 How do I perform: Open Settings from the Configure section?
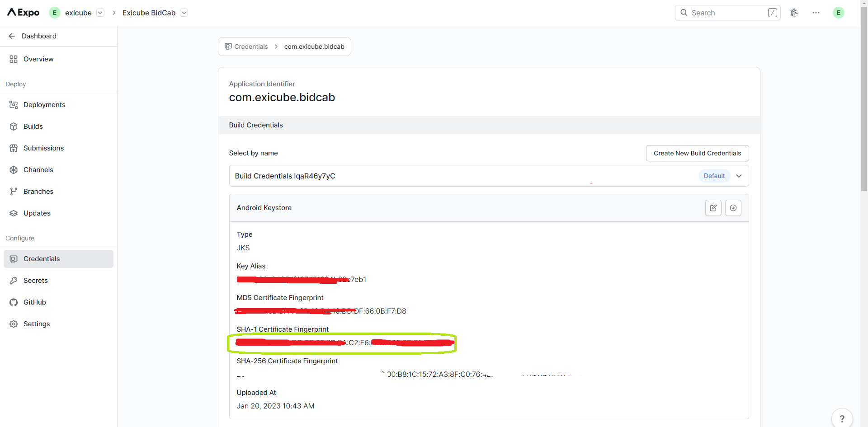(36, 324)
